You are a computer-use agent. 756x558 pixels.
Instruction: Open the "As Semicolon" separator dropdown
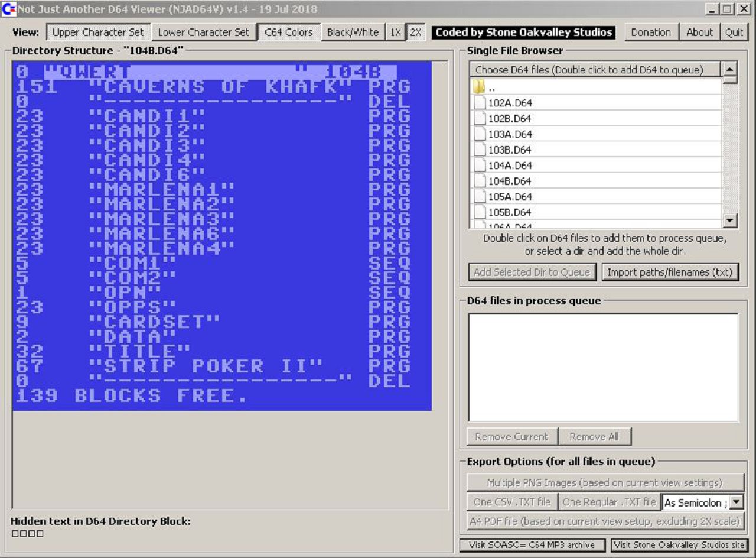[x=736, y=502]
